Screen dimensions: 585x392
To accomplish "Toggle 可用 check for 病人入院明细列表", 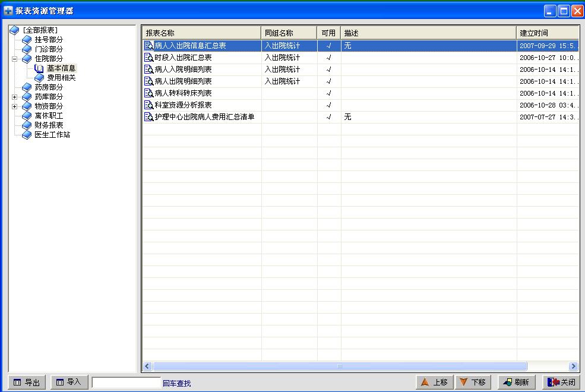I will coord(329,69).
